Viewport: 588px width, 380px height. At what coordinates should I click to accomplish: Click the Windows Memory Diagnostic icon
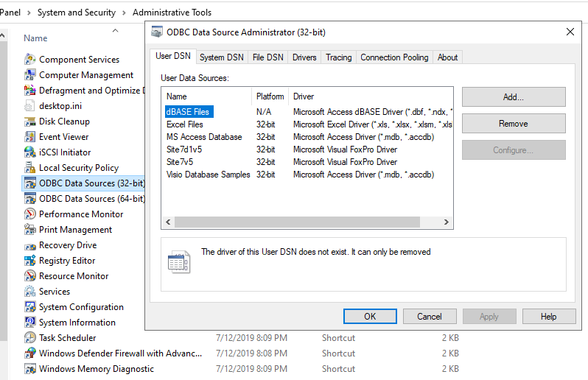pyautogui.click(x=29, y=369)
